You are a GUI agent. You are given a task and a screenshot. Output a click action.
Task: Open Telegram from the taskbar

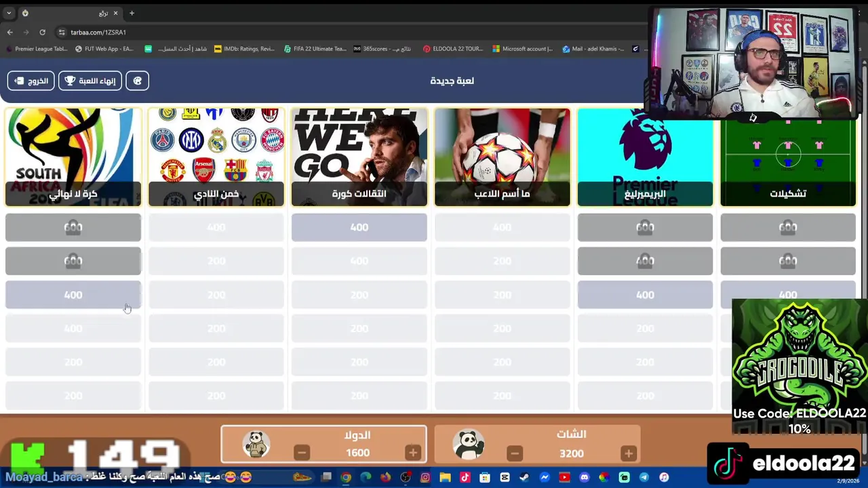pyautogui.click(x=644, y=478)
